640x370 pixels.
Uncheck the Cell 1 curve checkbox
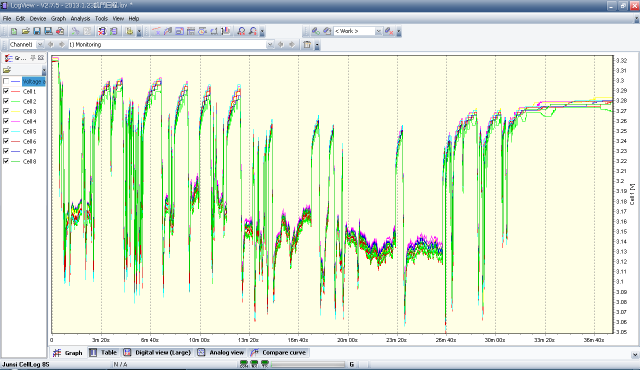click(x=6, y=91)
